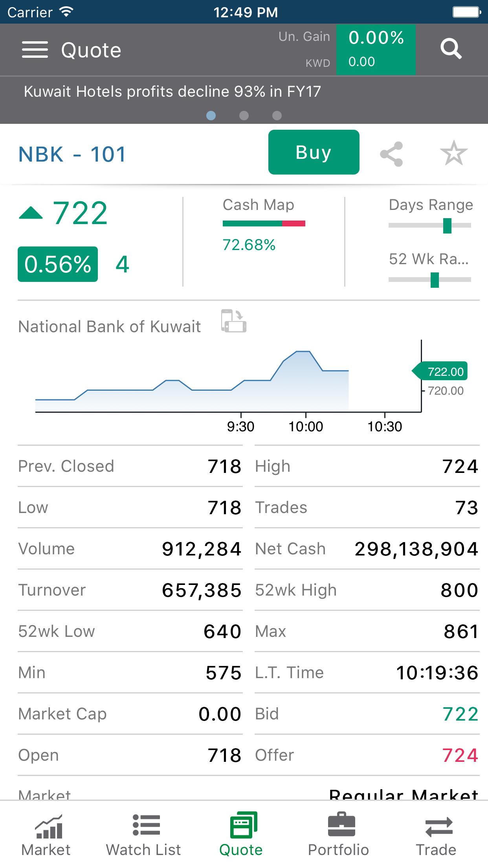Tap the search magnifier icon
The width and height of the screenshot is (488, 868).
pyautogui.click(x=451, y=49)
